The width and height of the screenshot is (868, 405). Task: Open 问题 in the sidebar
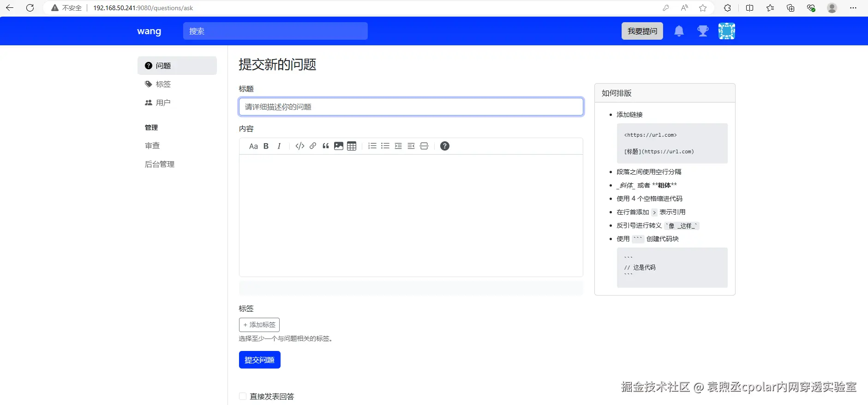pyautogui.click(x=177, y=66)
